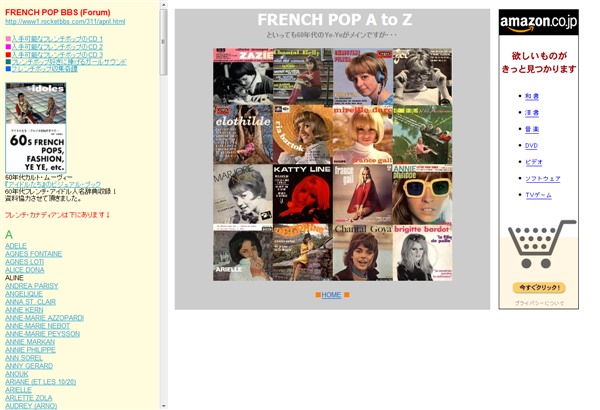This screenshot has width=600, height=410.
Task: Open the ARLETTE ZOLA artist page
Action: [29, 398]
